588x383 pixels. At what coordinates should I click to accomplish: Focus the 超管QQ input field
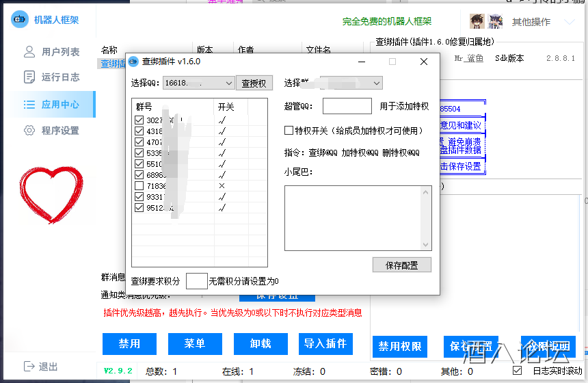[347, 106]
